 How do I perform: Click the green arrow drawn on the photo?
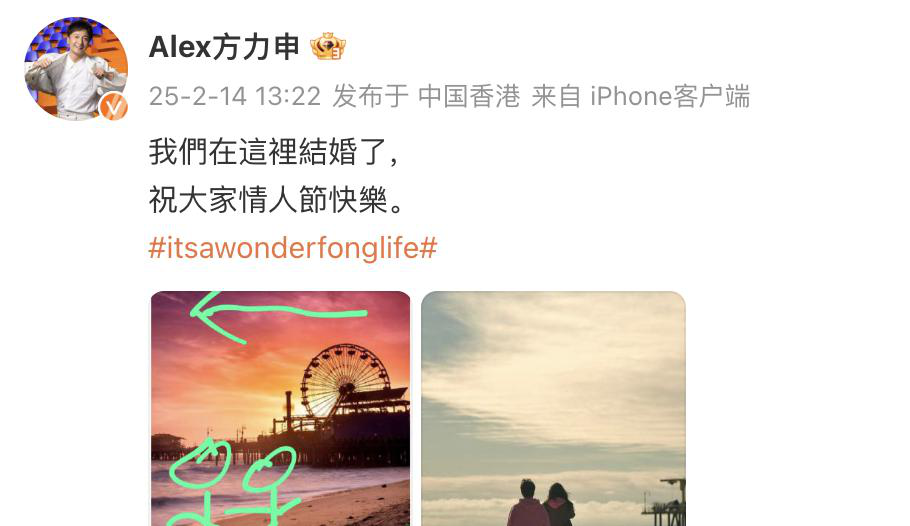(279, 318)
